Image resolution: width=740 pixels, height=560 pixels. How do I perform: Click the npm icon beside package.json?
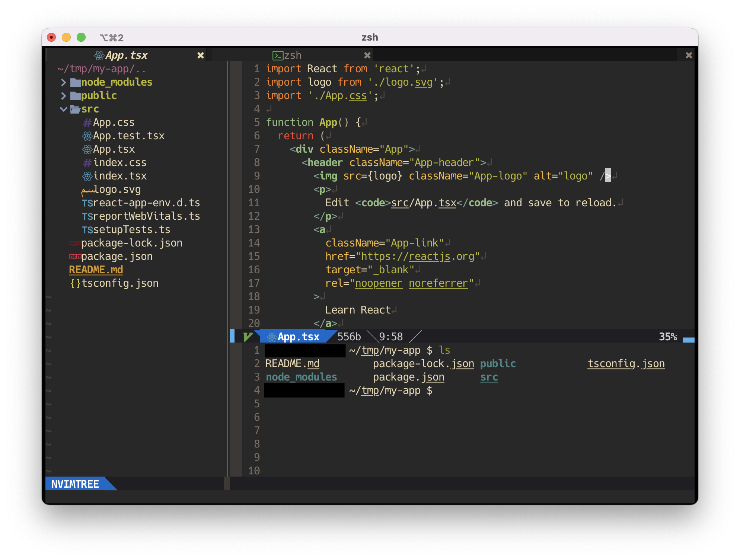pyautogui.click(x=75, y=257)
